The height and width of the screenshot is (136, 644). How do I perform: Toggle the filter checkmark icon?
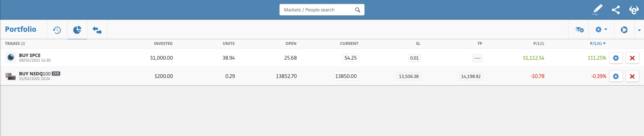pos(580,30)
